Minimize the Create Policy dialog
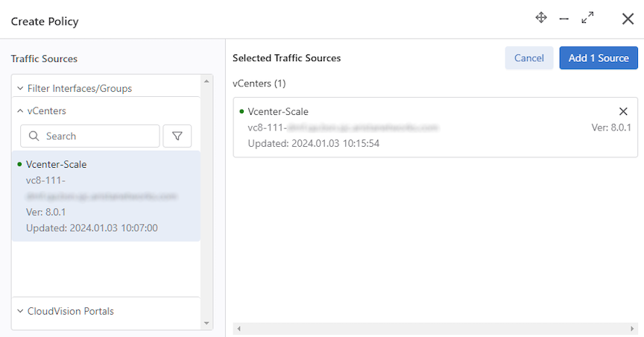Viewport: 644px width, 337px height. (564, 19)
